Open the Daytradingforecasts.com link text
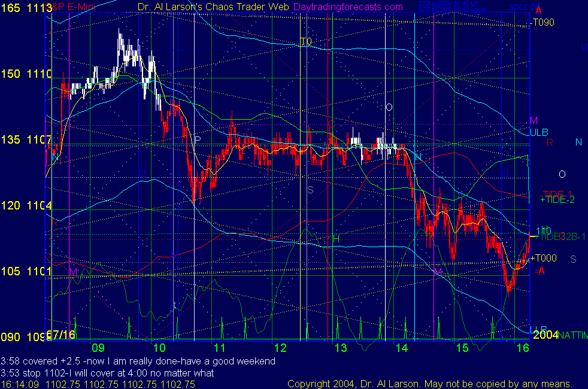 click(x=348, y=7)
